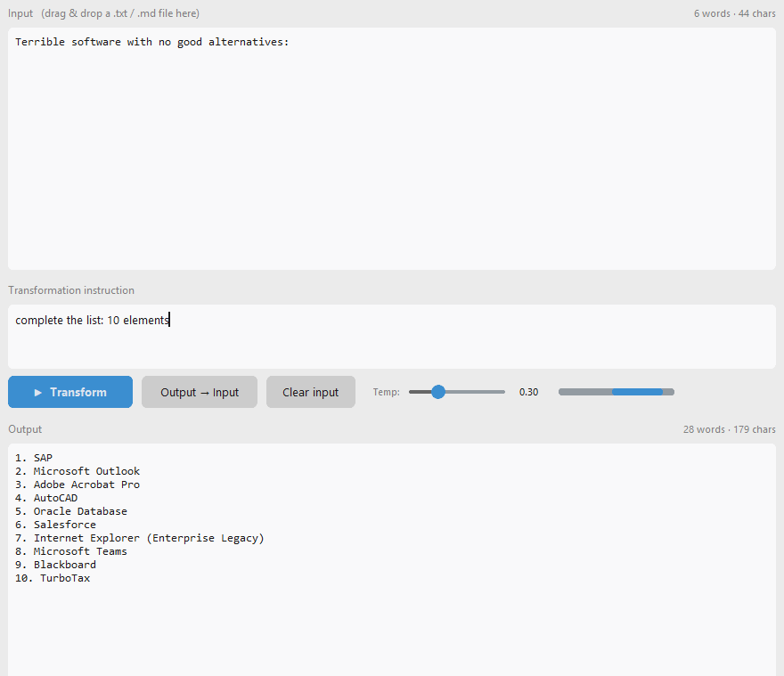Focus the Input text area

tap(391, 149)
